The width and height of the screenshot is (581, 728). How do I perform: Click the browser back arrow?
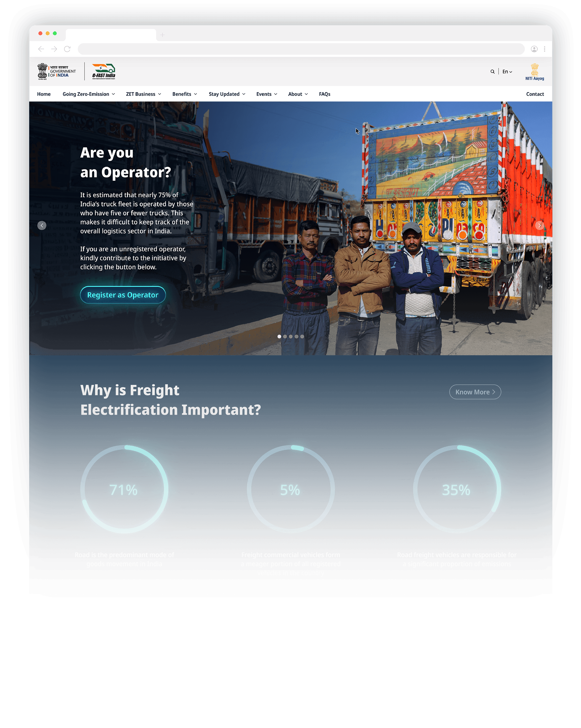[x=41, y=49]
